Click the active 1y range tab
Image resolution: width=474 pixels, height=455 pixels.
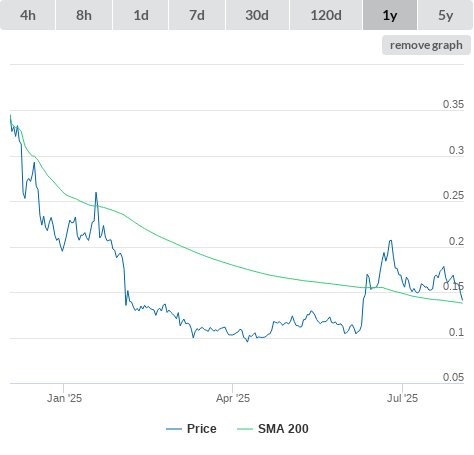point(390,15)
